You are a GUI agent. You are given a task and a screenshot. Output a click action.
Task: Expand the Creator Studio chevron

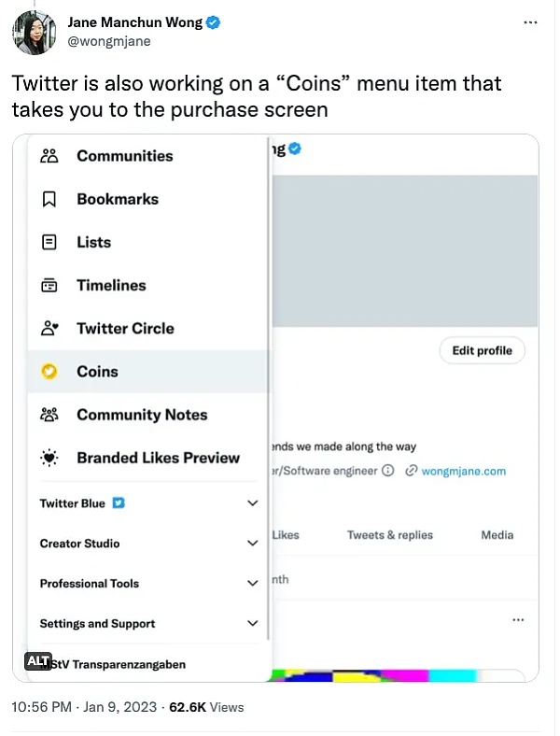click(253, 543)
